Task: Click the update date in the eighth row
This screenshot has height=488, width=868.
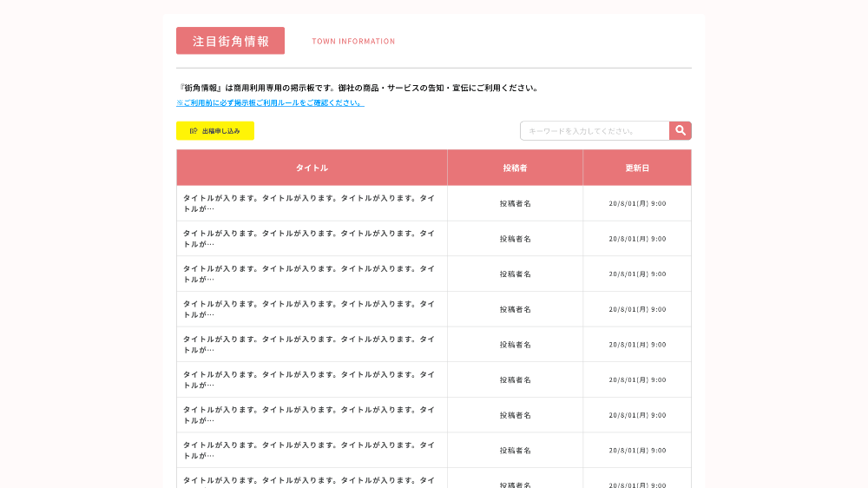Action: [x=637, y=451]
